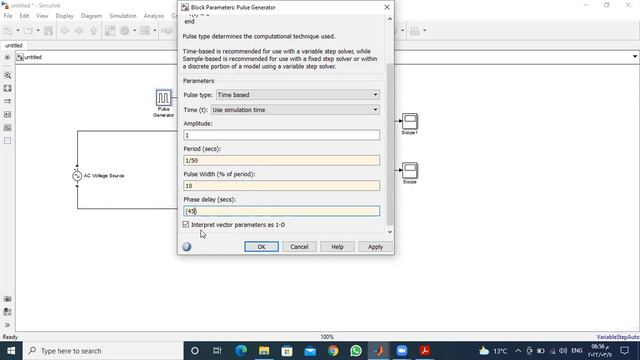The width and height of the screenshot is (640, 360).
Task: Click the Zoom In tool in palette
Action: 7,76
